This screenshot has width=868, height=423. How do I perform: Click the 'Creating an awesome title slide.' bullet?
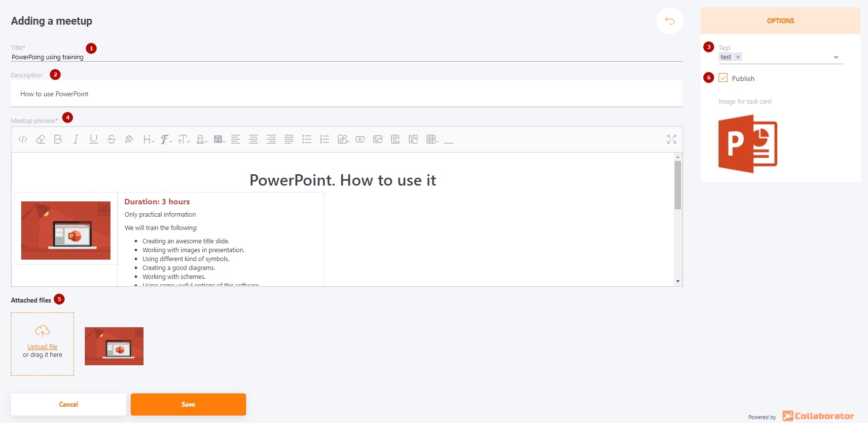point(186,241)
